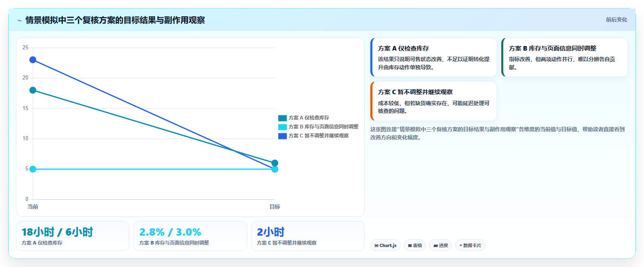Click the text 该结果只说明可售状态改善 in card A

coord(410,59)
